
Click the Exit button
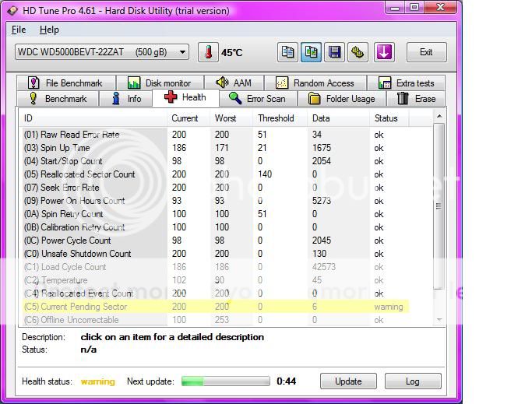pos(427,52)
